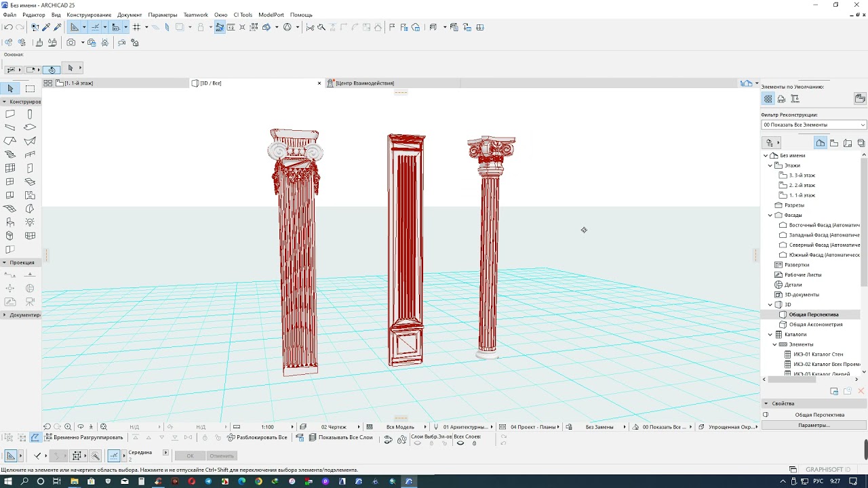
Task: Open the Конструирование menu
Action: (89, 15)
